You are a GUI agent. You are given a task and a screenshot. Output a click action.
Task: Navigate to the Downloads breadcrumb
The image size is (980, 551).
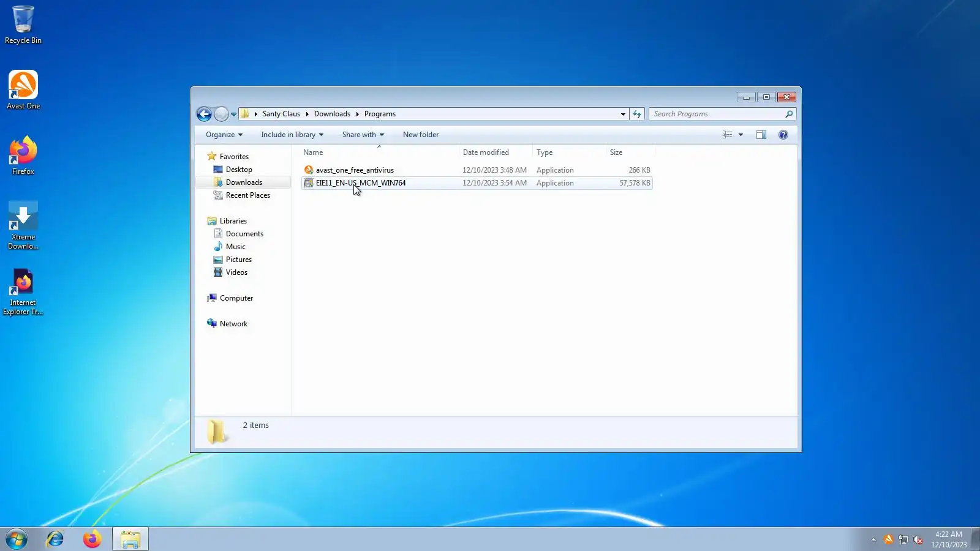pyautogui.click(x=332, y=114)
